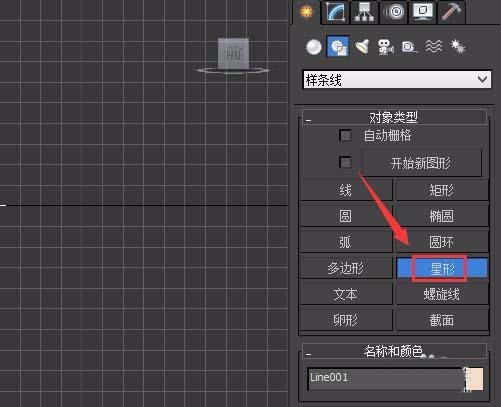Open the 样条线 shape type dropdown
The width and height of the screenshot is (501, 407).
397,80
